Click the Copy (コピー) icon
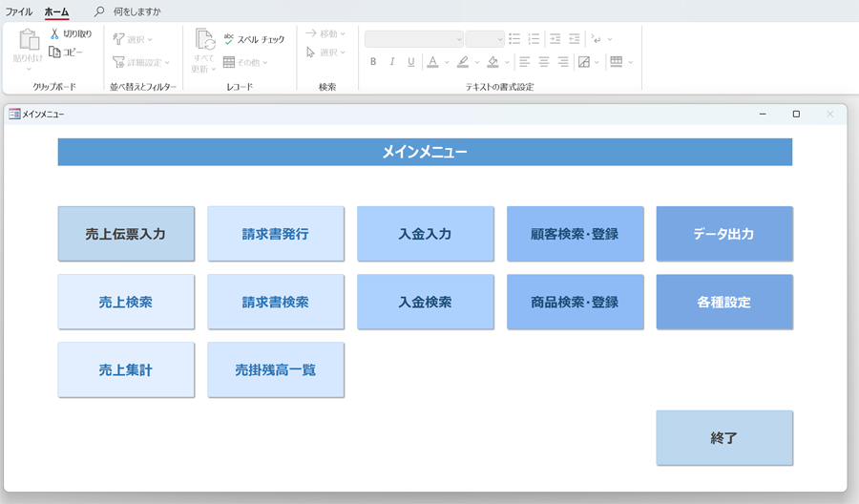The height and width of the screenshot is (504, 859). point(55,52)
